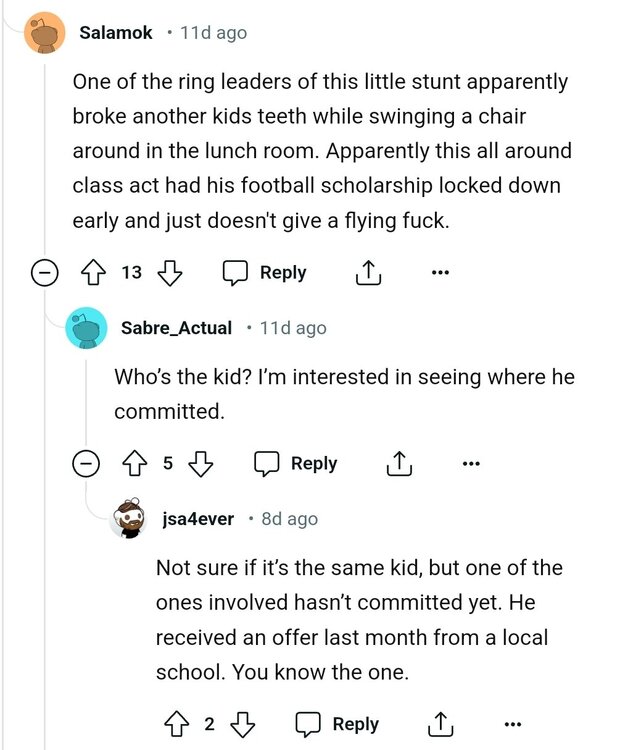
Task: Open Salamok's user profile link
Action: click(x=115, y=33)
